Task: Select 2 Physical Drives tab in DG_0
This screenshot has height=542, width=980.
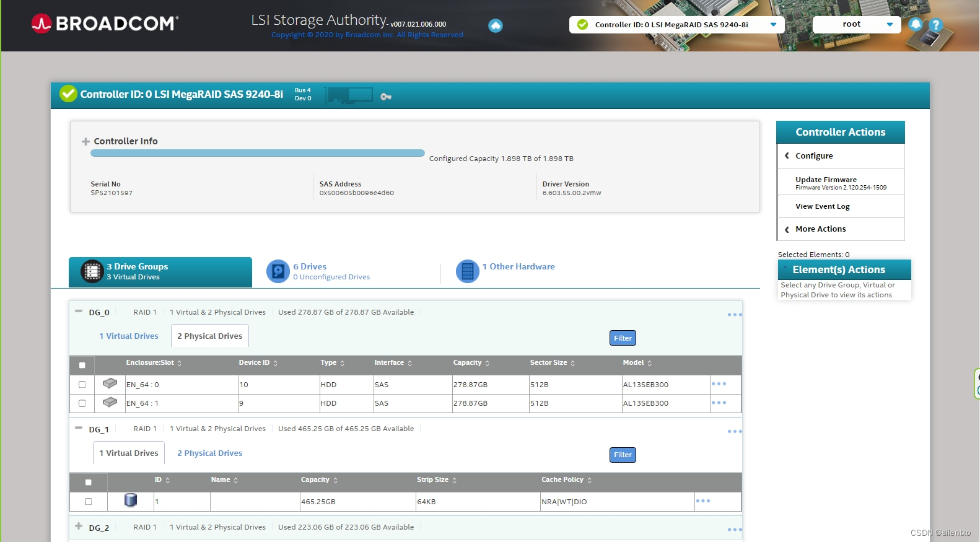Action: click(210, 336)
